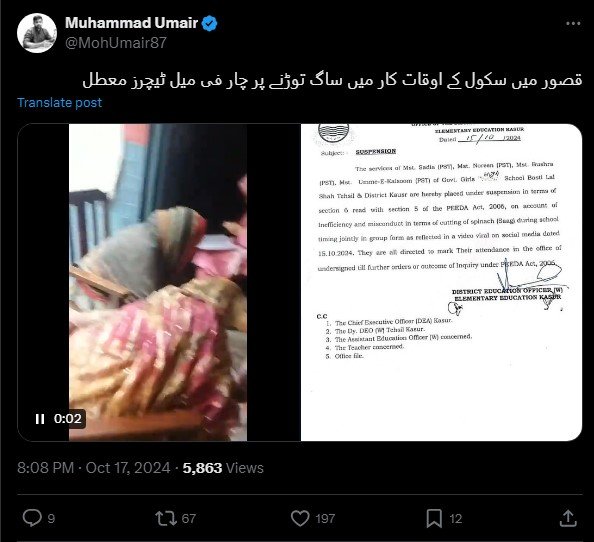Viewport: 594px width, 542px height.
Task: Open Muhammad Umair's profile picture
Action: (x=37, y=33)
